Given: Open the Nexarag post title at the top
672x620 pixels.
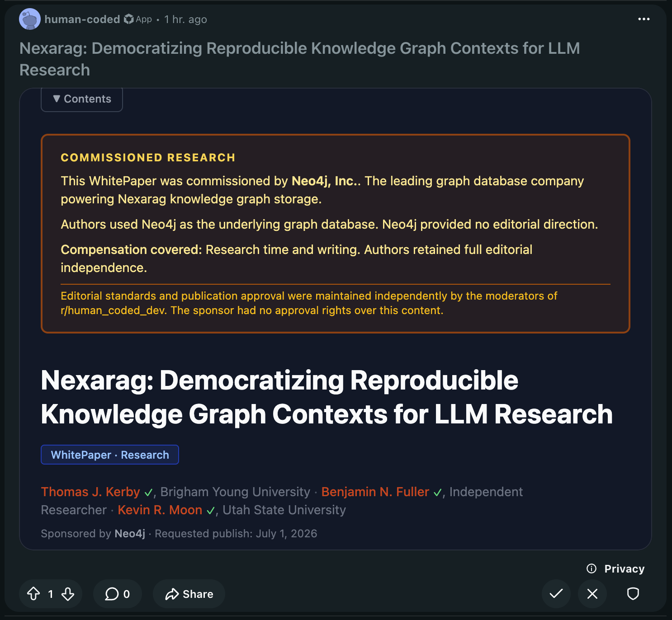Looking at the screenshot, I should pos(300,59).
